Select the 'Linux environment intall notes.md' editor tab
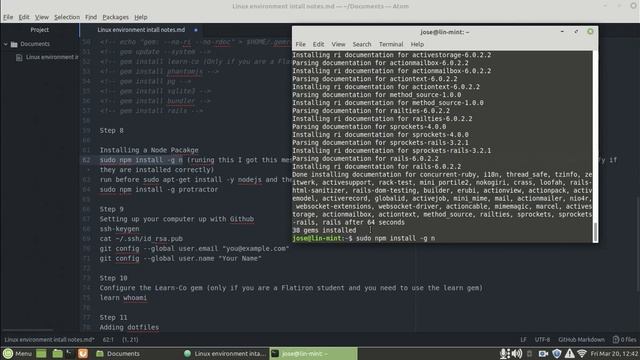 tap(141, 30)
